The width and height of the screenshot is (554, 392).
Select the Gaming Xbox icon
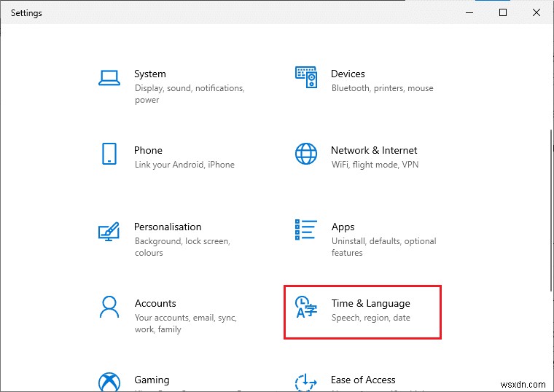click(x=109, y=382)
